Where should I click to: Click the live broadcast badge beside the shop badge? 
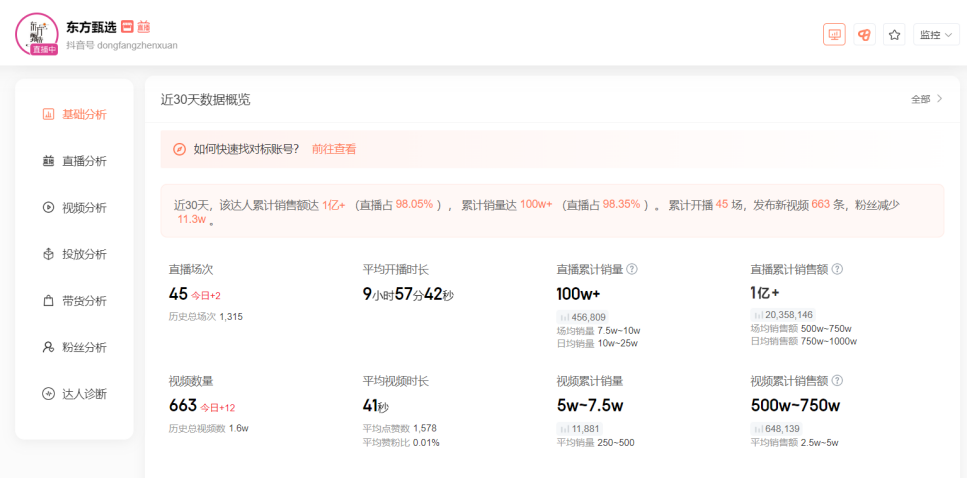coord(143,27)
